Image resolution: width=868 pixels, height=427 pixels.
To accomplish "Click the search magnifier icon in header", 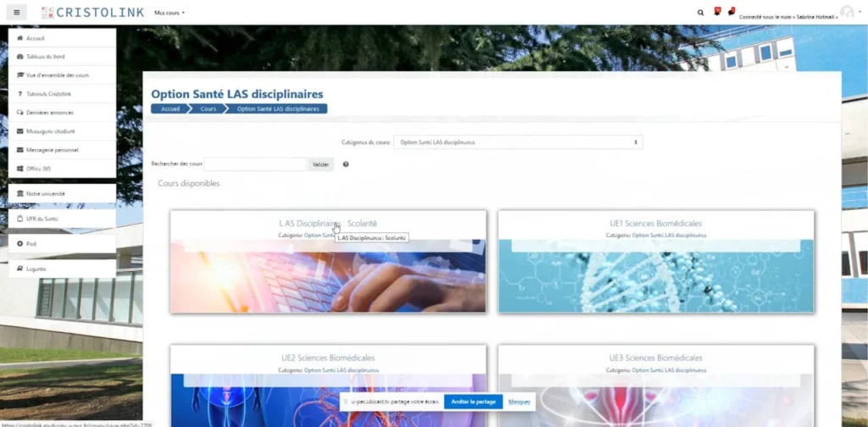I will point(700,13).
